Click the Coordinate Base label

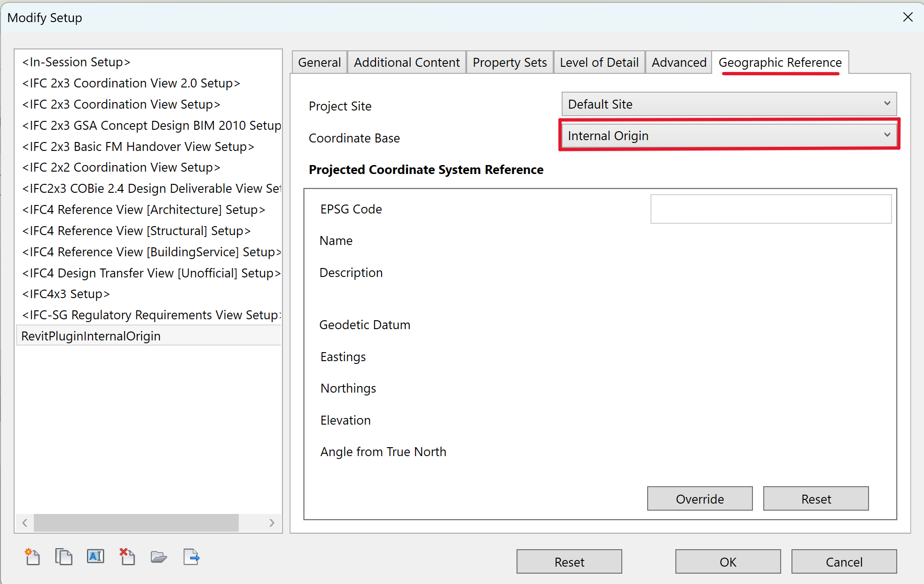[x=354, y=138]
